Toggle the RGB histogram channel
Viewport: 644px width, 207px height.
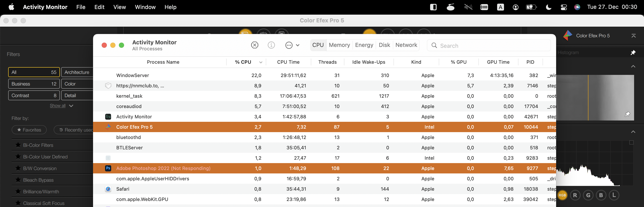click(x=562, y=195)
